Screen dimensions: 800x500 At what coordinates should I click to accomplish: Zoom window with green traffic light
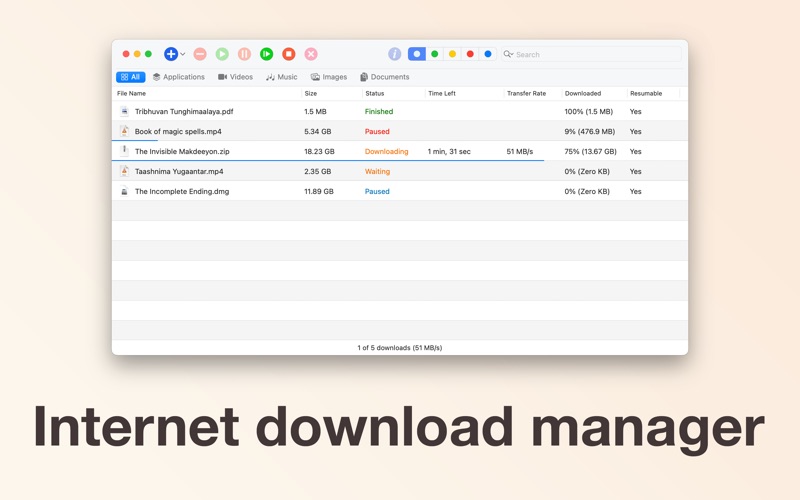[148, 54]
